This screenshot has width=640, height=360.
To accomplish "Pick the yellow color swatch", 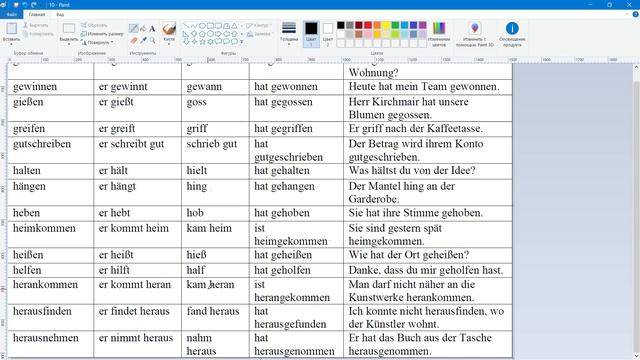I will pyautogui.click(x=386, y=25).
